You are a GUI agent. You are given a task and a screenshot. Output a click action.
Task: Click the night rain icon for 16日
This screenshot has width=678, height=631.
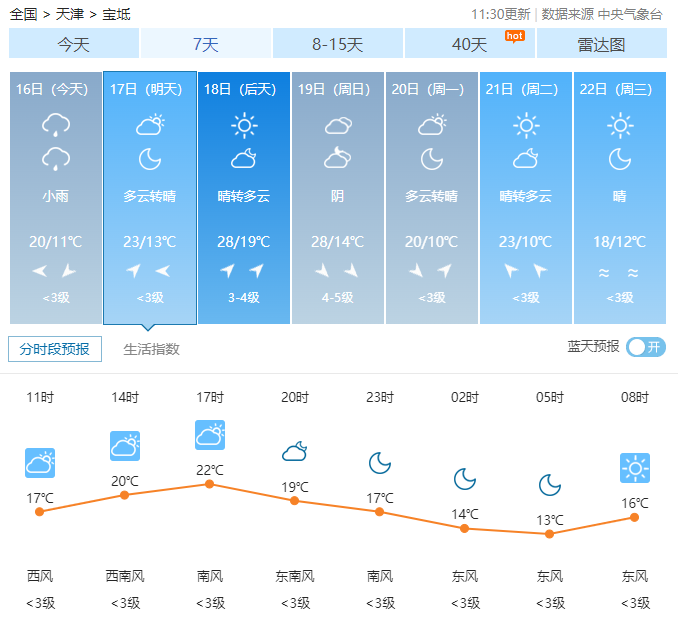(x=56, y=159)
